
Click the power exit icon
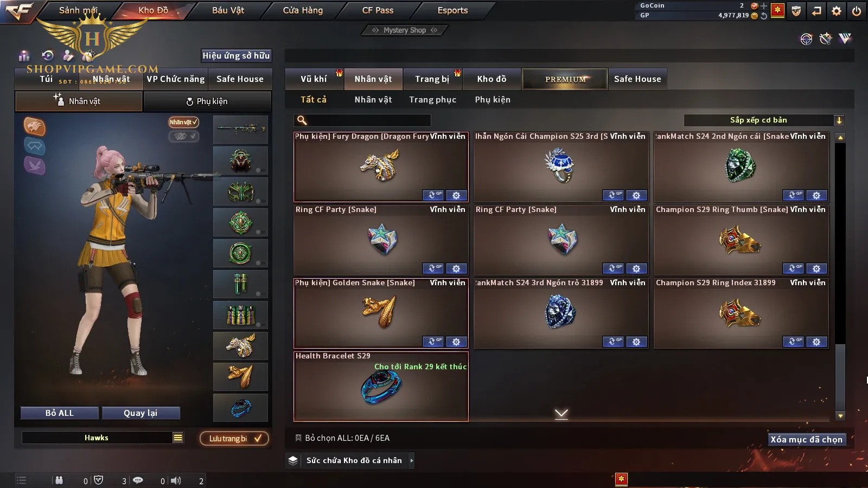point(856,10)
